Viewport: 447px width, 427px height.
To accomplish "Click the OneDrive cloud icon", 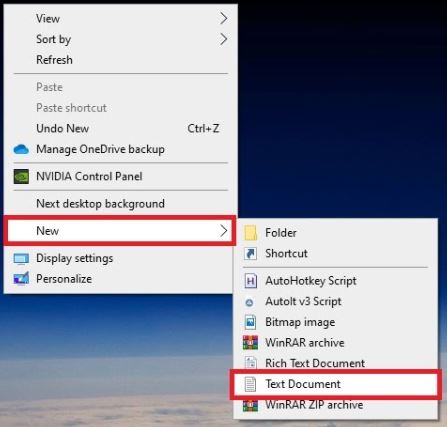I will [x=21, y=149].
